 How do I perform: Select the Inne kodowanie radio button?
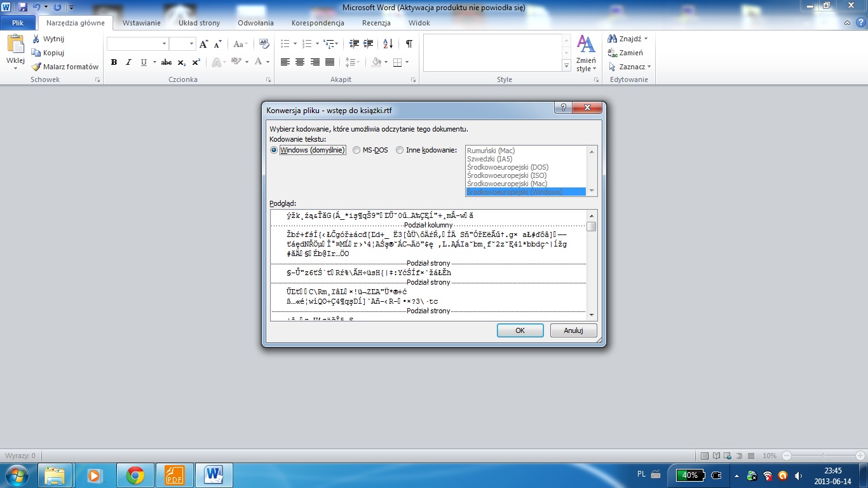(400, 151)
